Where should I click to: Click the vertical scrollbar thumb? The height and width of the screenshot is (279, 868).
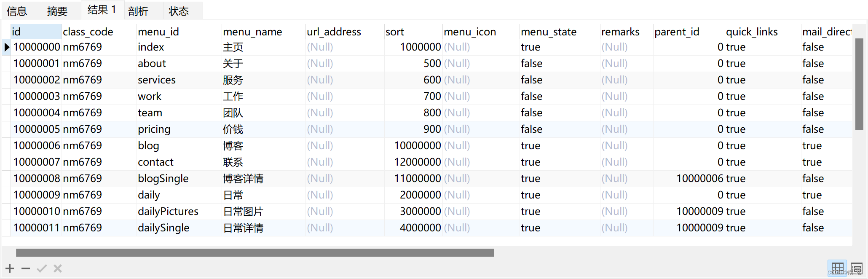859,84
